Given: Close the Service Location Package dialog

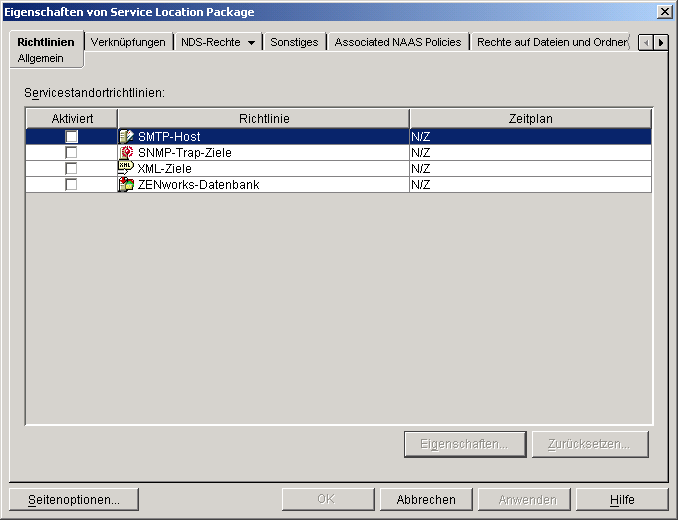Looking at the screenshot, I should [665, 12].
